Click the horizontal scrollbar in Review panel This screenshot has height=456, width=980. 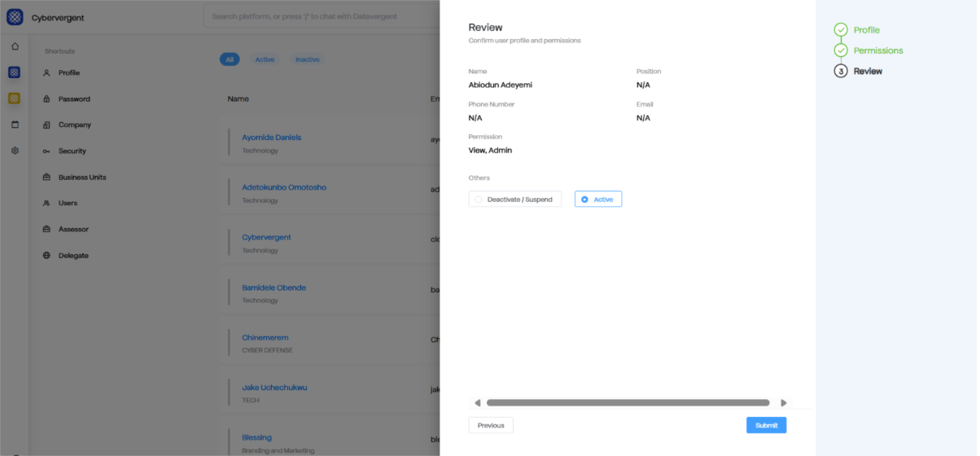628,403
